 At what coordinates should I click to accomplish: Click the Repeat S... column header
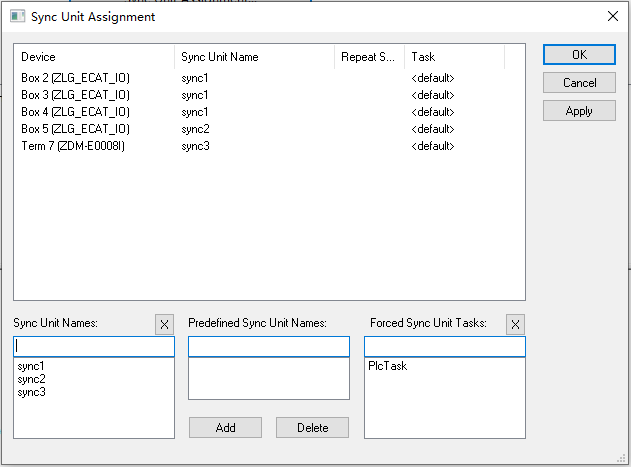(x=369, y=57)
